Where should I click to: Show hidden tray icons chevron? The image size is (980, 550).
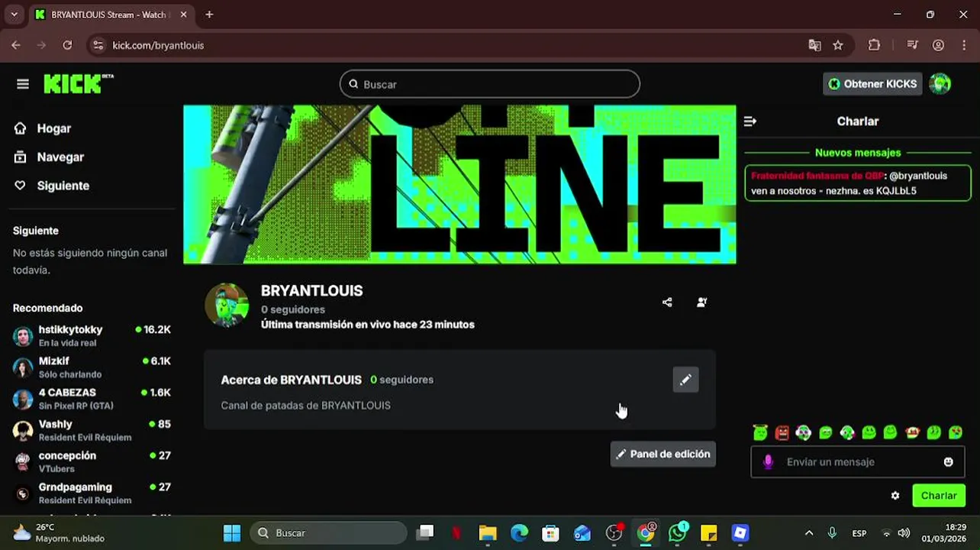[809, 532]
